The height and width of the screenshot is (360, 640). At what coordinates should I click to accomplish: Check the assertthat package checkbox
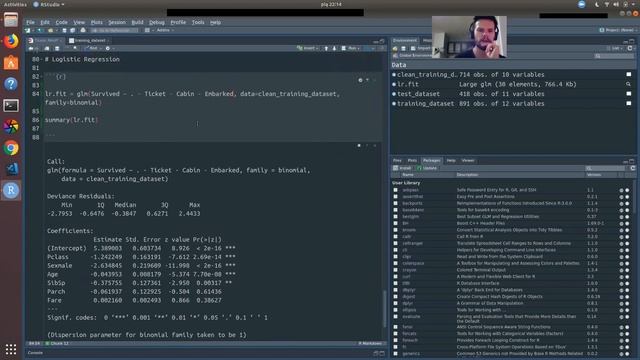395,196
